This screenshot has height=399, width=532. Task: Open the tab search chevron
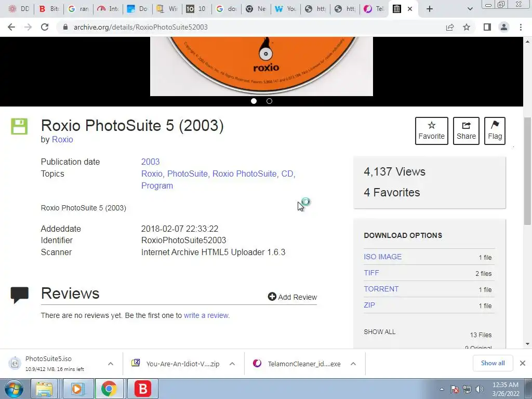470,9
